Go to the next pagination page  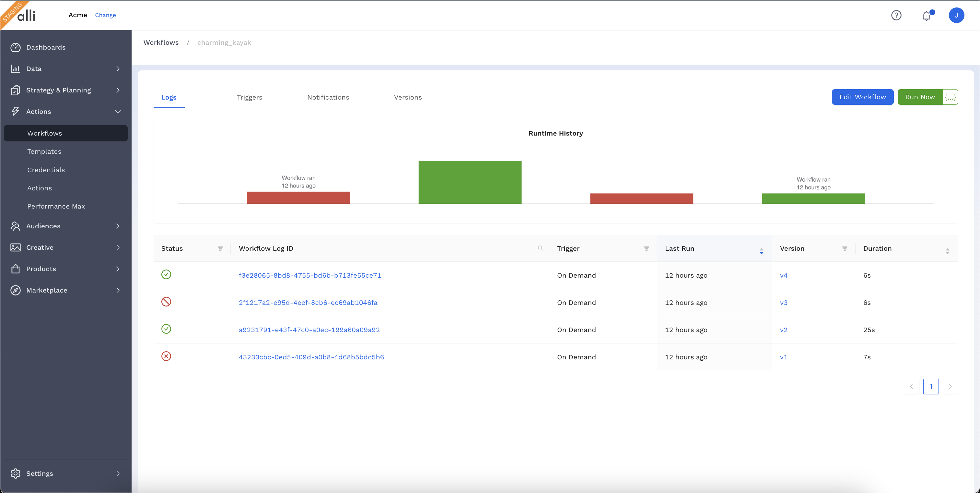[x=950, y=386]
